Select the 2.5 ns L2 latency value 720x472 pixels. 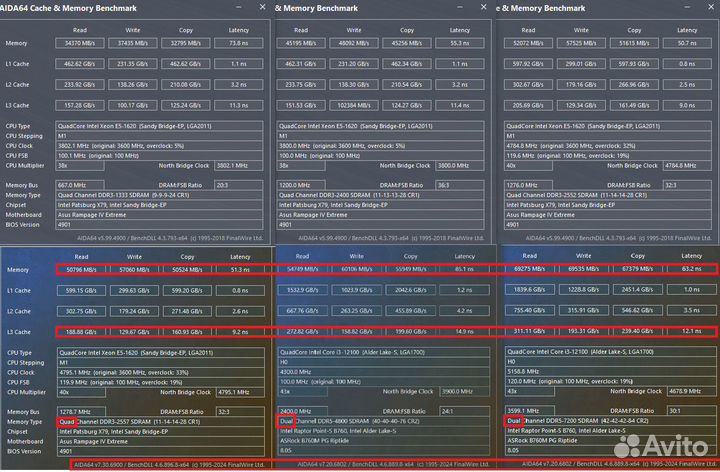click(x=687, y=84)
